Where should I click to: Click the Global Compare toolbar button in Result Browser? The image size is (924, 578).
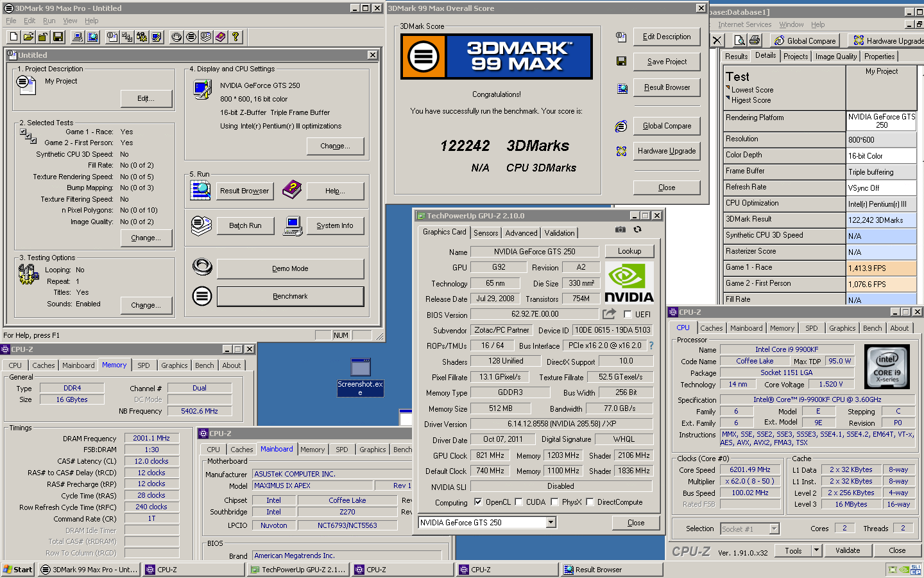[805, 40]
